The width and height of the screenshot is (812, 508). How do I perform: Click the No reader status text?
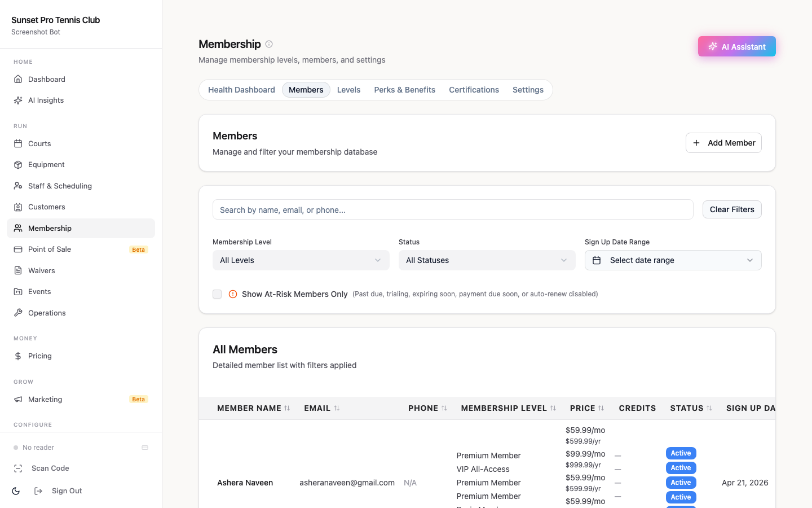point(38,448)
